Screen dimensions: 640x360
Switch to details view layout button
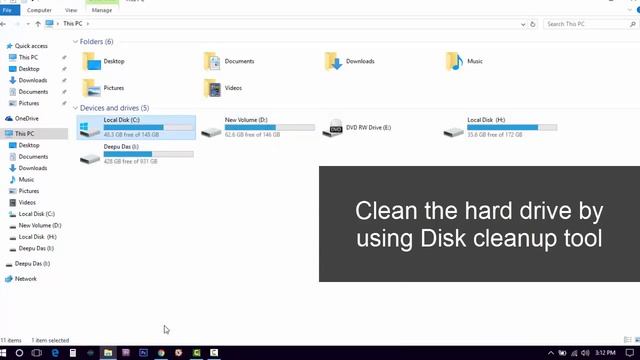[x=627, y=340]
